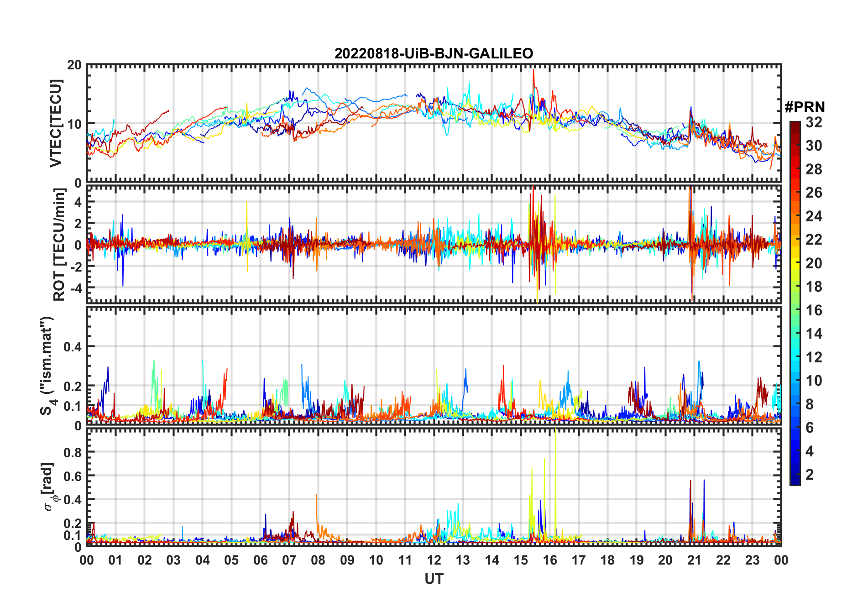The image size is (868, 607).
Task: Click the x-axis tick label 06
Action: tap(261, 560)
